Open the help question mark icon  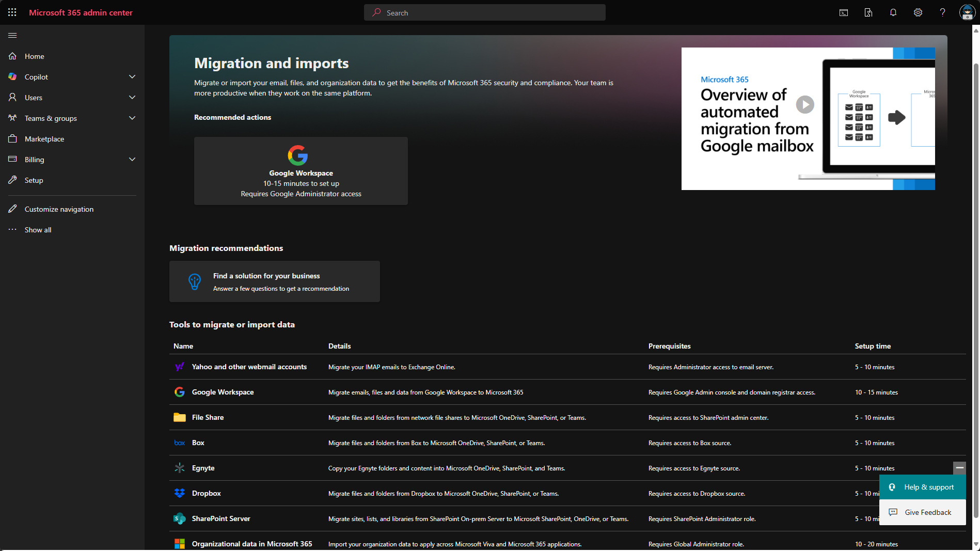click(x=943, y=12)
